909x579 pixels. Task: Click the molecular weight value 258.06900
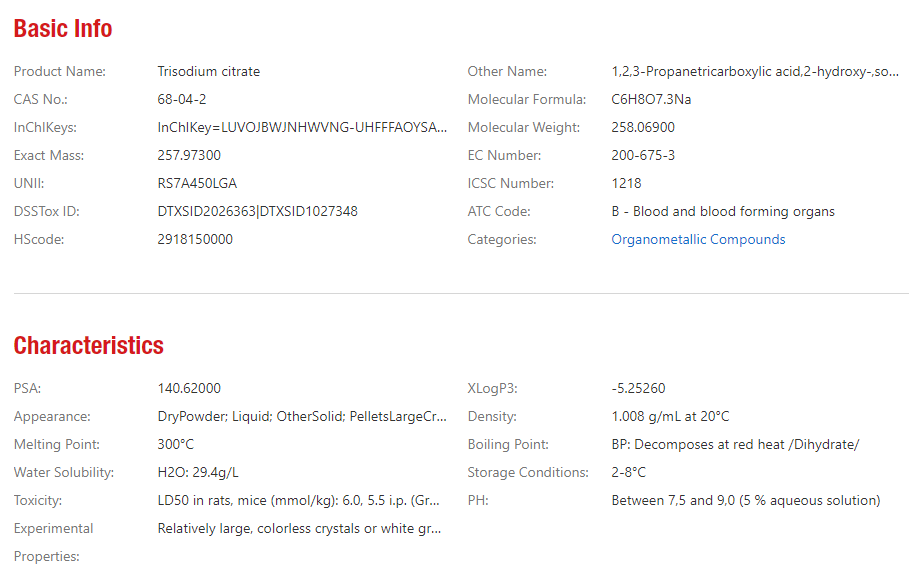[643, 128]
